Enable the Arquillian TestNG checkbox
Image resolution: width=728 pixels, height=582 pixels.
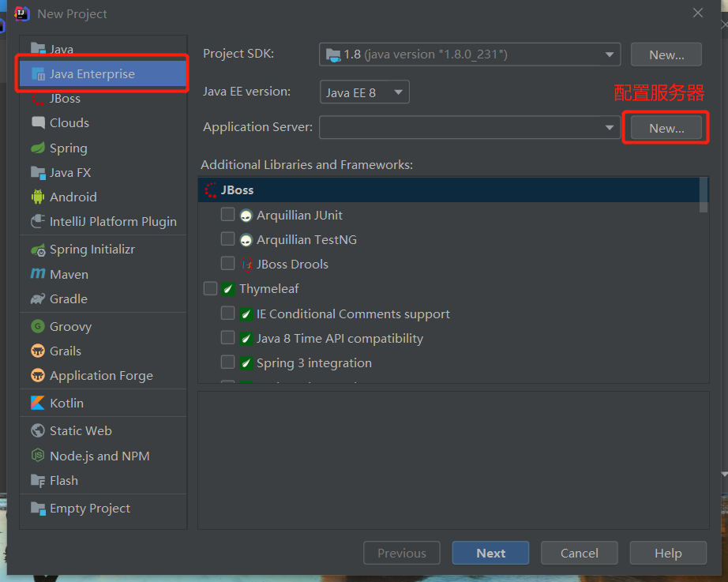click(227, 238)
